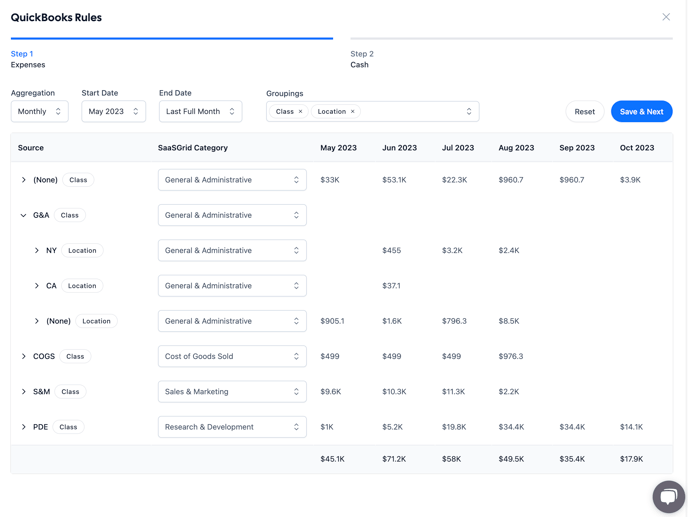
Task: Remove the Location grouping tag
Action: [x=353, y=112]
